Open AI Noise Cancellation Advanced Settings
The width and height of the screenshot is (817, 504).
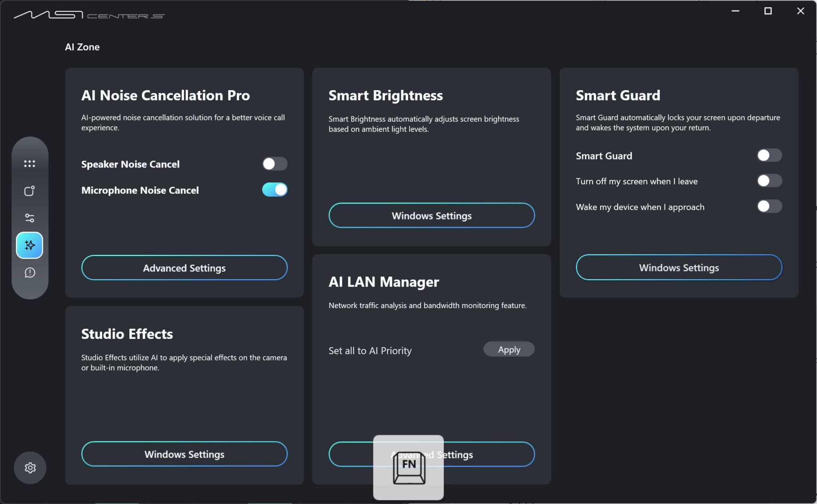pyautogui.click(x=184, y=268)
